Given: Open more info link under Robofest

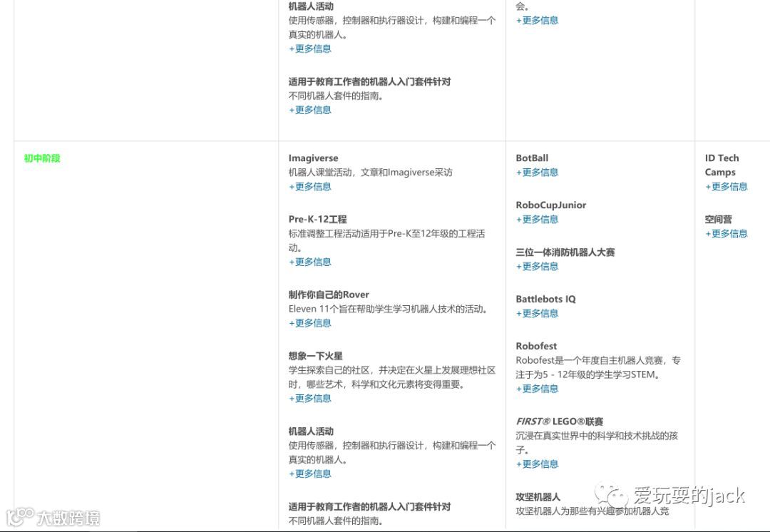Looking at the screenshot, I should point(538,389).
